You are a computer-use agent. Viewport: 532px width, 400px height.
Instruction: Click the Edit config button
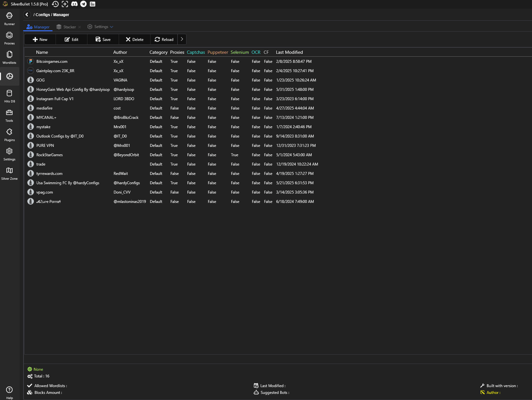tap(71, 39)
